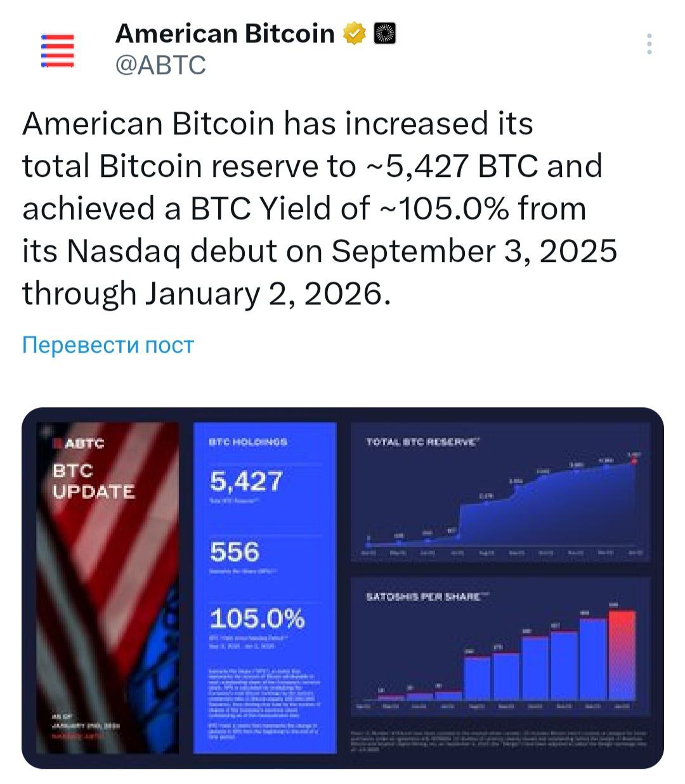685x784 pixels.
Task: Click the footnote text under the charts
Action: click(x=500, y=740)
